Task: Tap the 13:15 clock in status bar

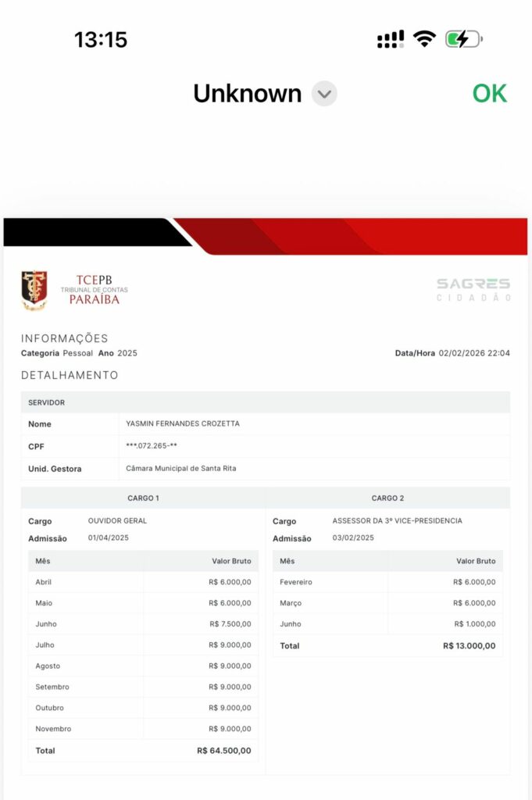Action: click(x=100, y=39)
